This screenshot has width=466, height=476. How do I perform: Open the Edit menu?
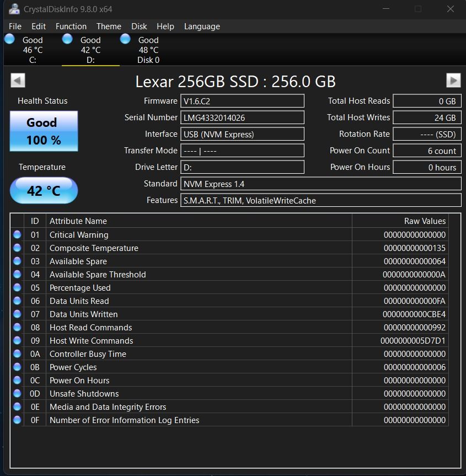coord(39,26)
